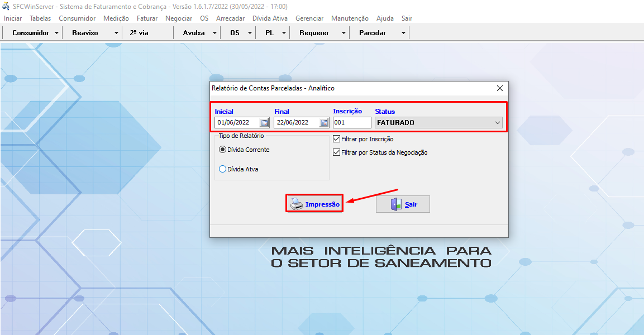Click the 2ª via toolbar button
This screenshot has width=644, height=335.
pyautogui.click(x=139, y=33)
